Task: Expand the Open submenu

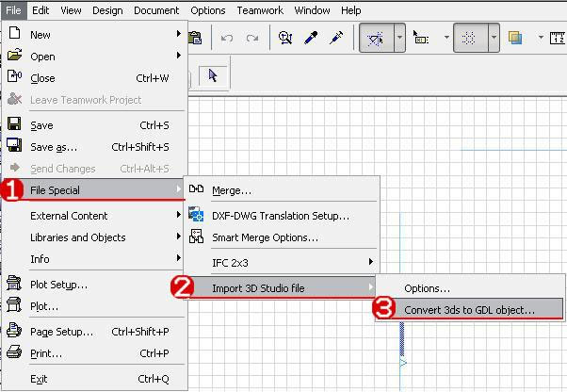Action: point(179,55)
